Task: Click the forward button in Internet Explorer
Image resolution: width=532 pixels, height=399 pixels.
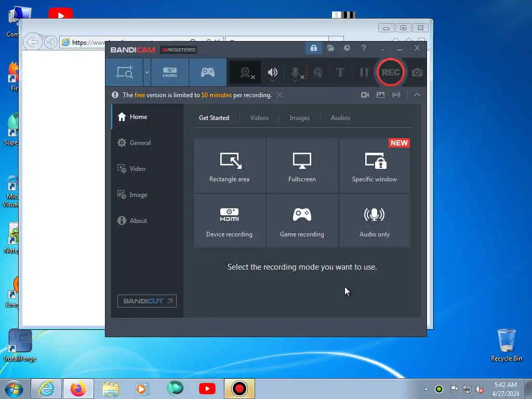Action: coord(50,43)
